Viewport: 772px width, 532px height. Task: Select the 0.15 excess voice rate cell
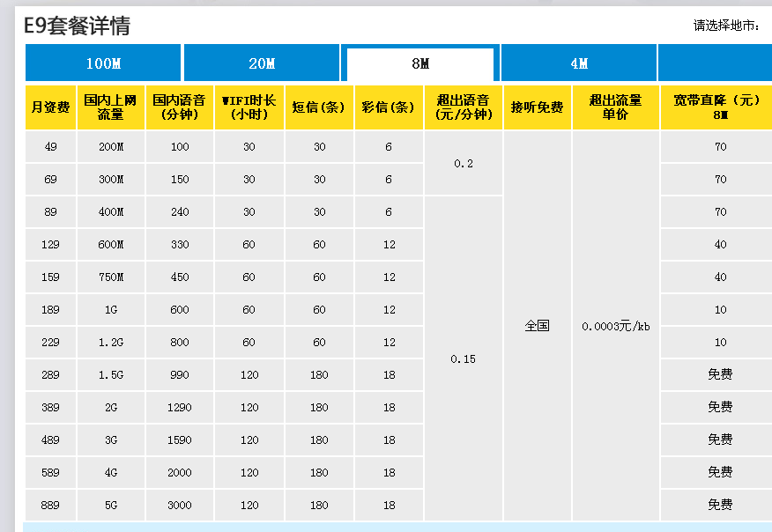click(x=463, y=358)
